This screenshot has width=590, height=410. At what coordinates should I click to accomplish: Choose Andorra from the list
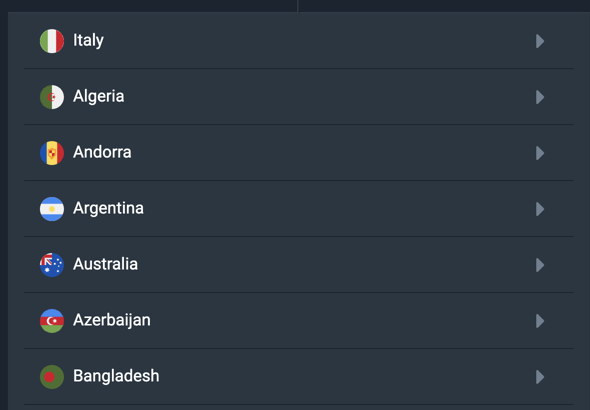tap(102, 152)
